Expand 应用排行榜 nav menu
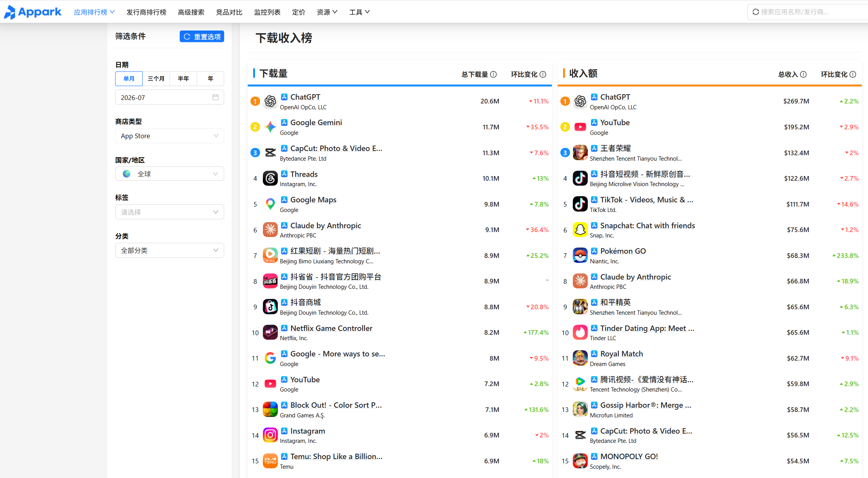Image resolution: width=868 pixels, height=478 pixels. tap(94, 12)
